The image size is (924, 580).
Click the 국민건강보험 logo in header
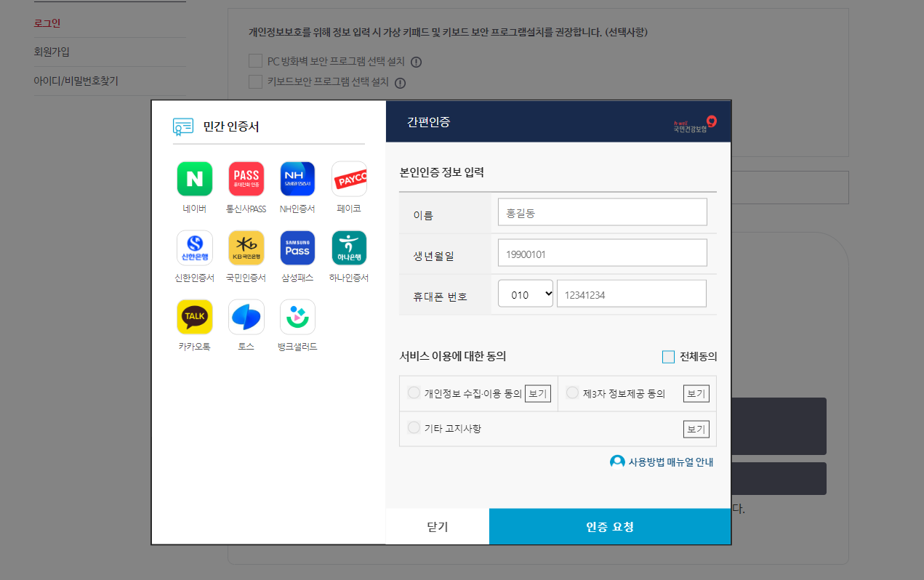pyautogui.click(x=695, y=124)
